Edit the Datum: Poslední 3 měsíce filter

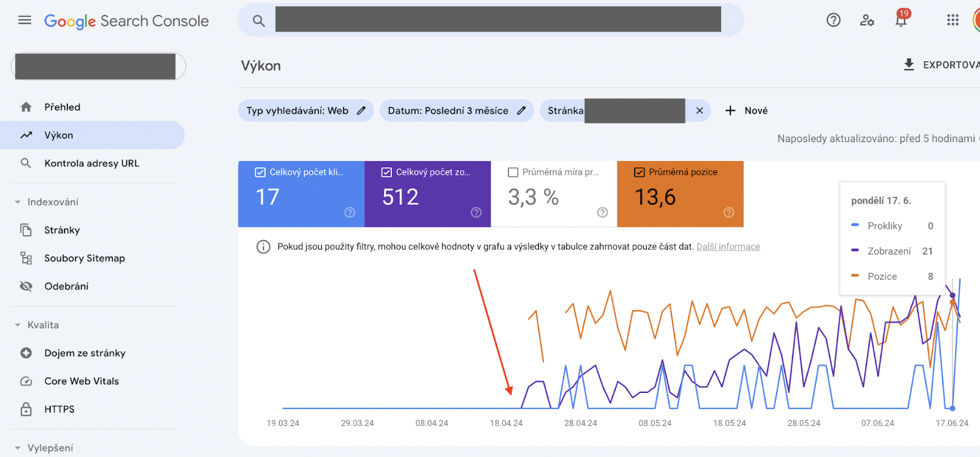click(x=456, y=111)
